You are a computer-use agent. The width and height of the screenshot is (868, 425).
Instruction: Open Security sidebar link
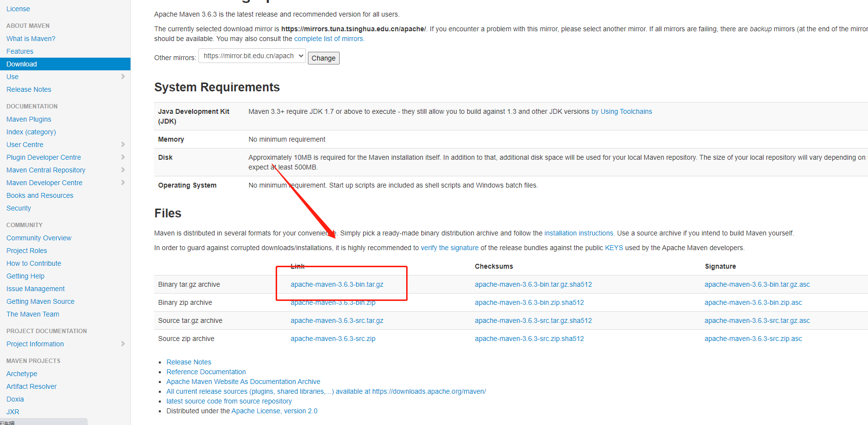tap(19, 208)
